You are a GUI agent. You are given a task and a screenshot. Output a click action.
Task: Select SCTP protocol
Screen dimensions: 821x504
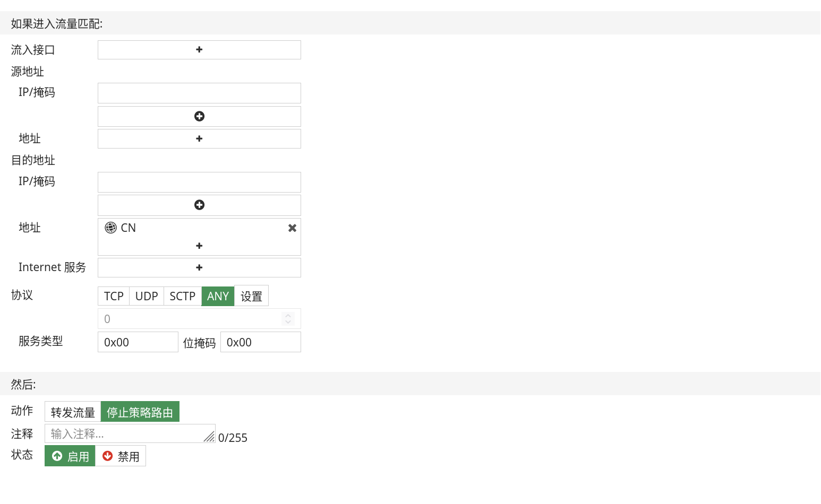182,296
